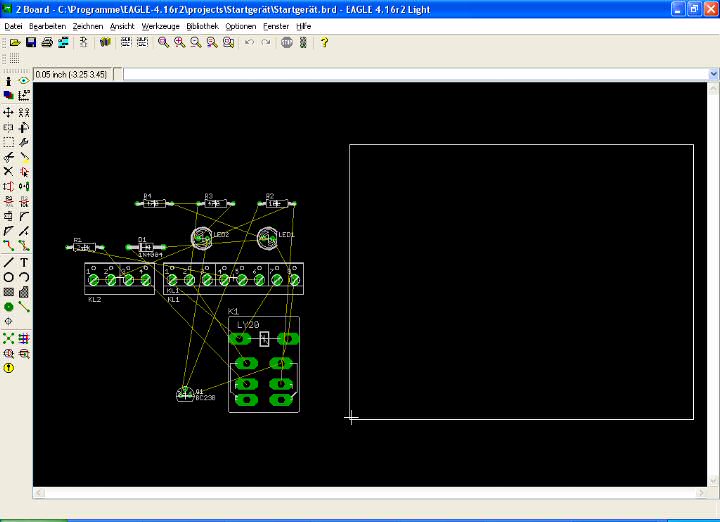
Task: Click the Zoom select area icon
Action: (x=228, y=43)
